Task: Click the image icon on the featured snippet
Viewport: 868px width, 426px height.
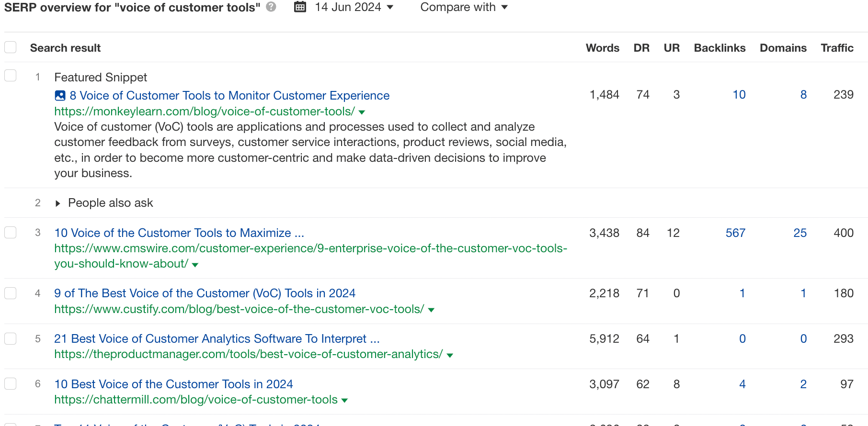Action: point(60,96)
